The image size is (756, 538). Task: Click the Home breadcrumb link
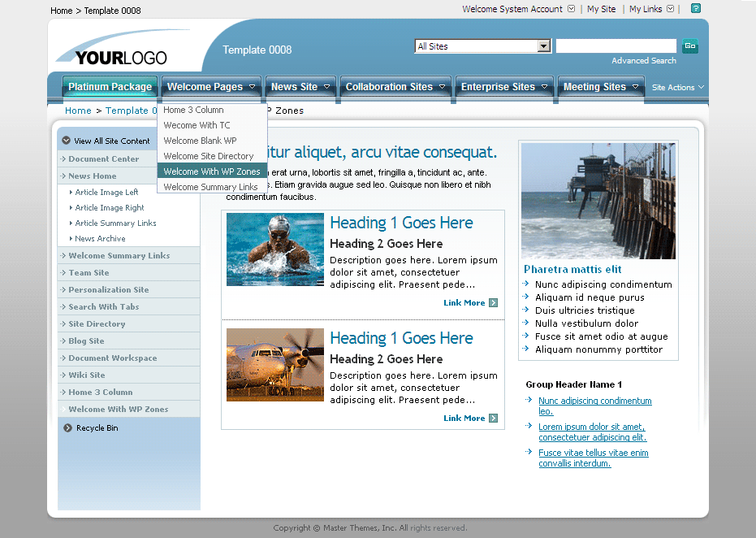click(77, 110)
